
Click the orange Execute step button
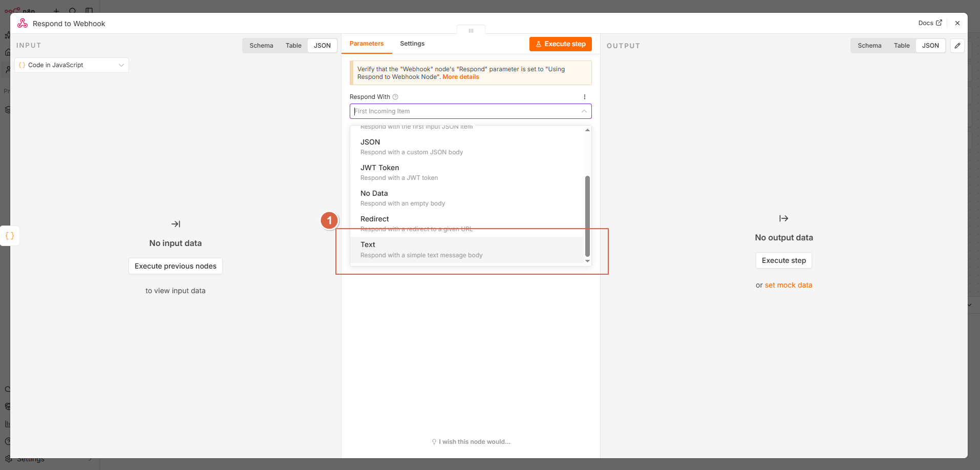[x=561, y=44]
